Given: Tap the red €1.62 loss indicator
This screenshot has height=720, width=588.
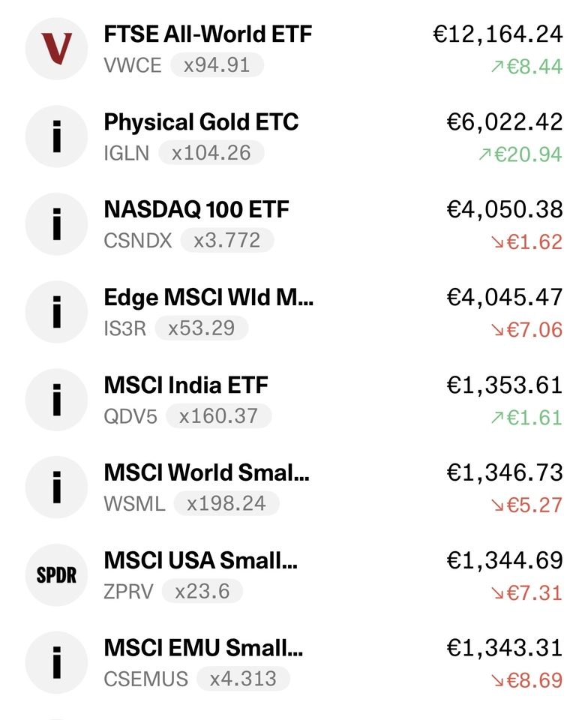Looking at the screenshot, I should (526, 242).
